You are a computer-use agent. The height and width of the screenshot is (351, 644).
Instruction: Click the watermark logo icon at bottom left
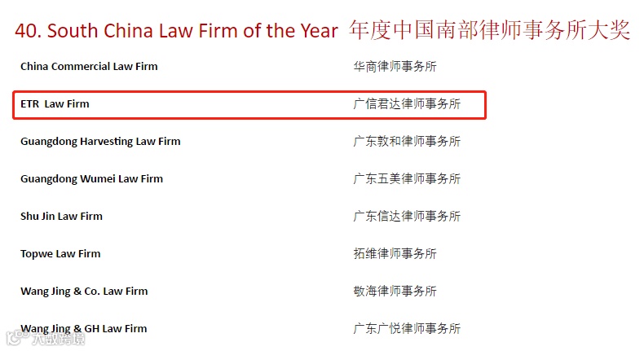(18, 337)
